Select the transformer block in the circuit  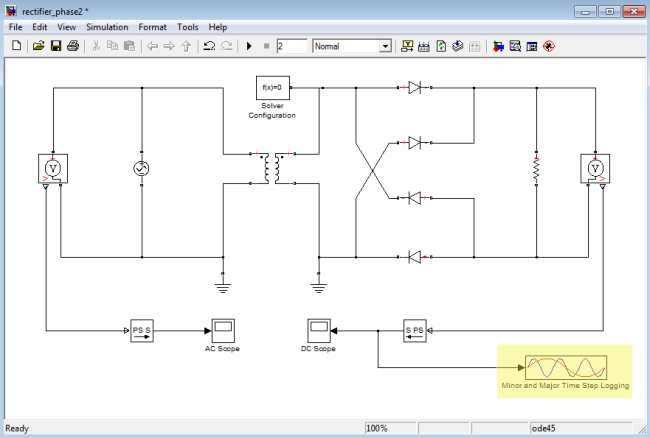tap(272, 170)
